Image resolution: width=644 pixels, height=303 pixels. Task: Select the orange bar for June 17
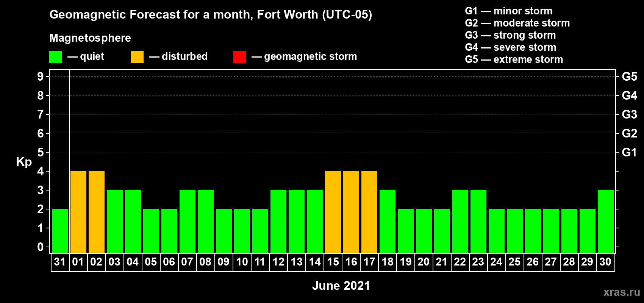369,212
